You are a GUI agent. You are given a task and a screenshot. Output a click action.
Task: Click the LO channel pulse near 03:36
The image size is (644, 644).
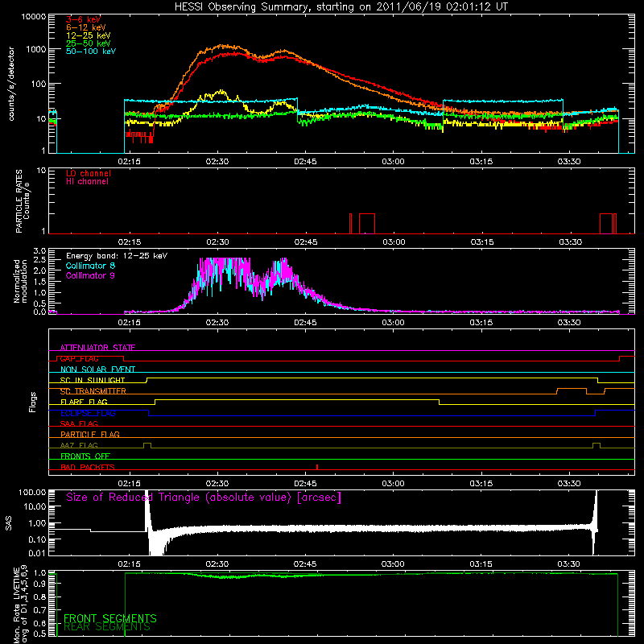[606, 224]
